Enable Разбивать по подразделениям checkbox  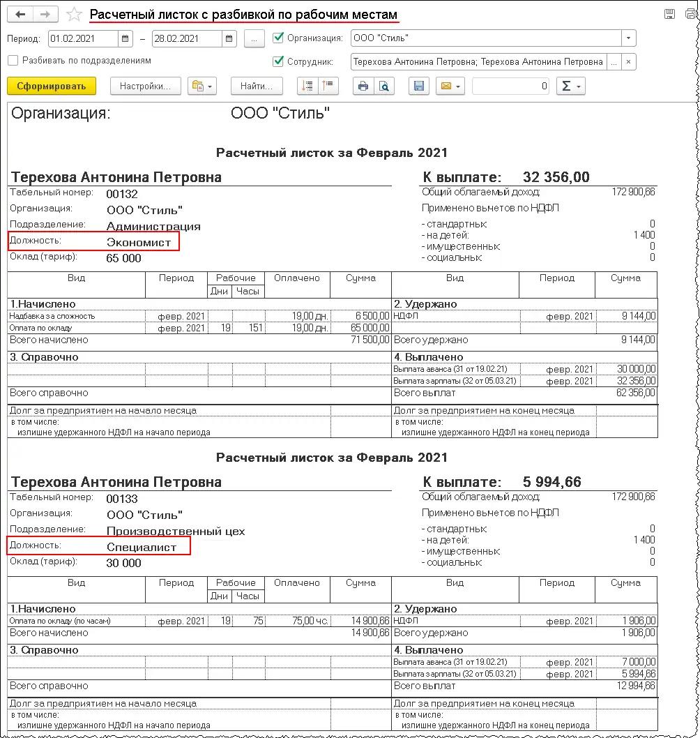(13, 61)
